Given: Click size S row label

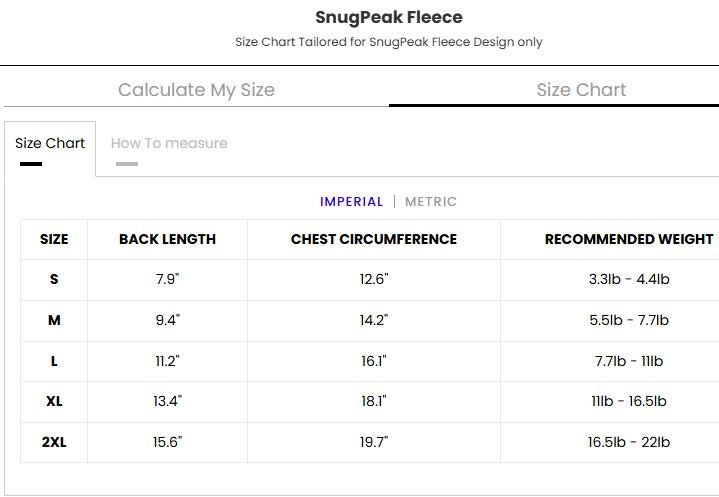Looking at the screenshot, I should pyautogui.click(x=54, y=279).
